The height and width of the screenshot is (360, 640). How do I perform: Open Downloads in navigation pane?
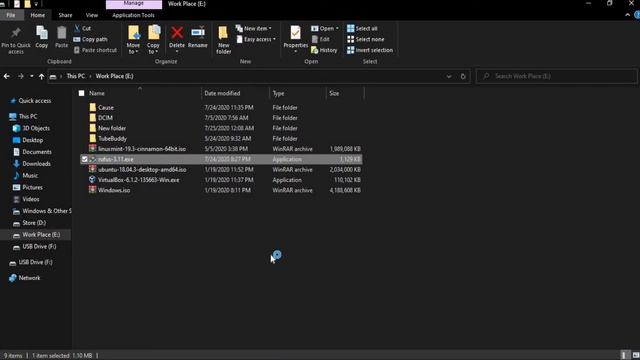32,164
